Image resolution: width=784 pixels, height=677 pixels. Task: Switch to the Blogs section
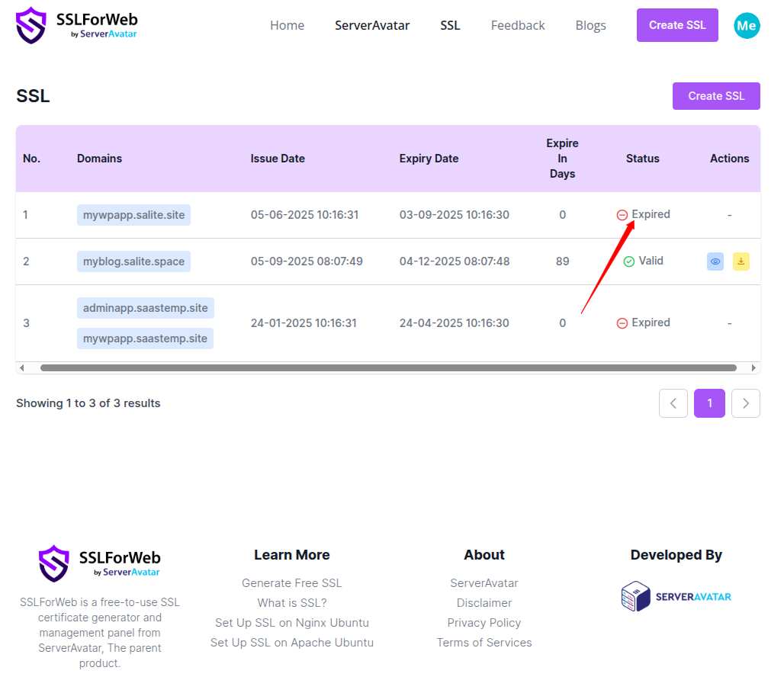(590, 25)
